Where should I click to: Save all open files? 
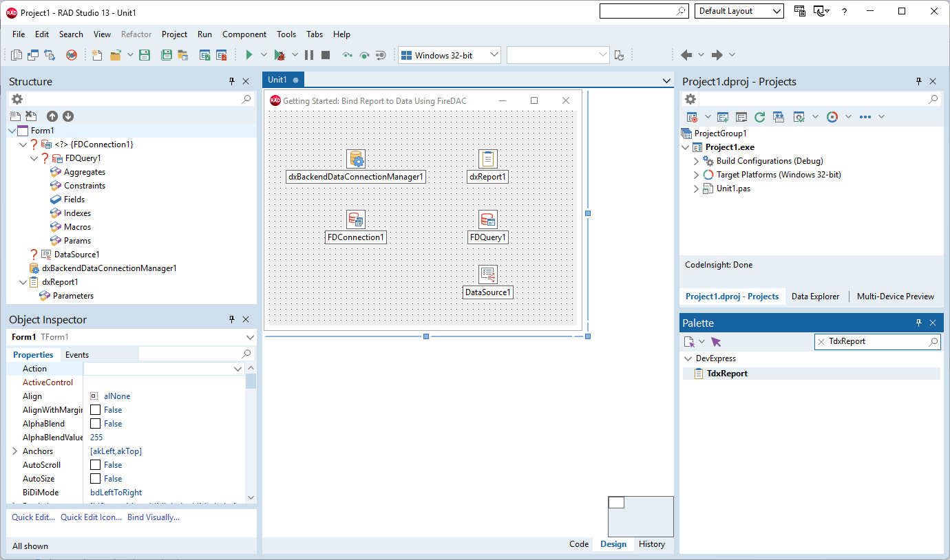point(167,54)
